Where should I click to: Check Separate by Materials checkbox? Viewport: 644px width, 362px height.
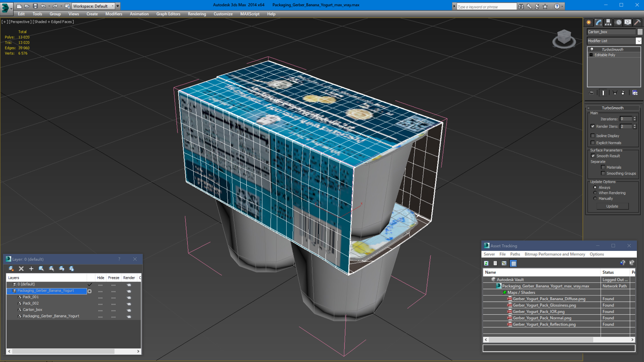pos(603,167)
